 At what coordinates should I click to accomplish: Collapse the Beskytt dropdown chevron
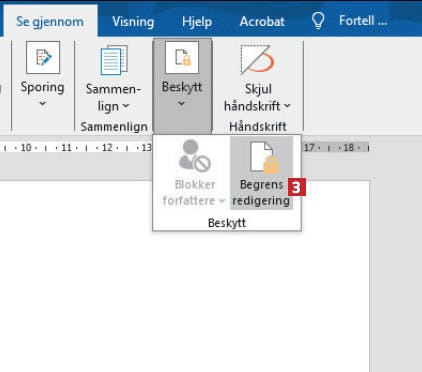click(181, 104)
